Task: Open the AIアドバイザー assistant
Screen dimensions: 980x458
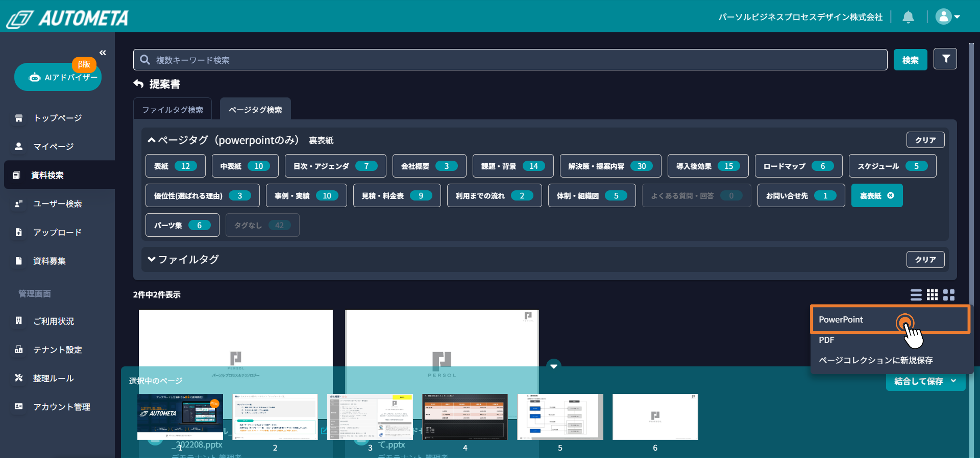Action: (58, 77)
